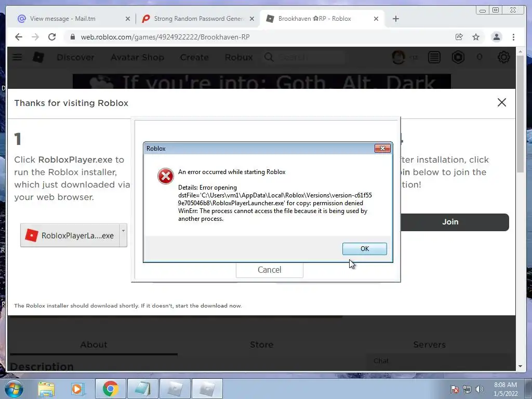Share this page icon in address bar
This screenshot has height=399, width=532.
coord(459,37)
